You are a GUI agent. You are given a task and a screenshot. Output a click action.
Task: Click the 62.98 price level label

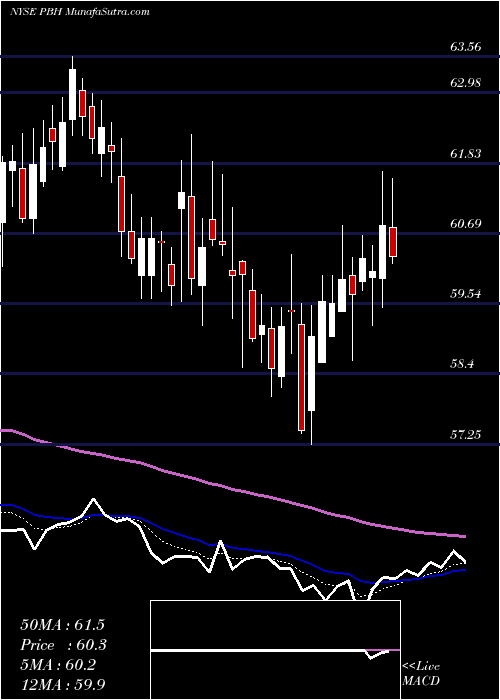tap(466, 83)
